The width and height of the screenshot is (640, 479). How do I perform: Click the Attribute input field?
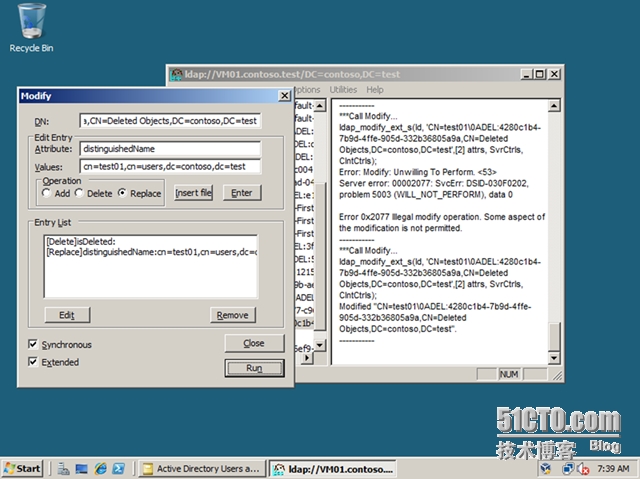(170, 149)
